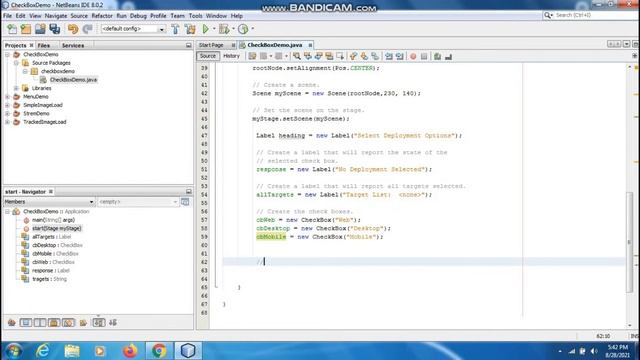The width and height of the screenshot is (640, 360).
Task: Click the Find Next Occurrence editor icon
Action: click(318, 56)
